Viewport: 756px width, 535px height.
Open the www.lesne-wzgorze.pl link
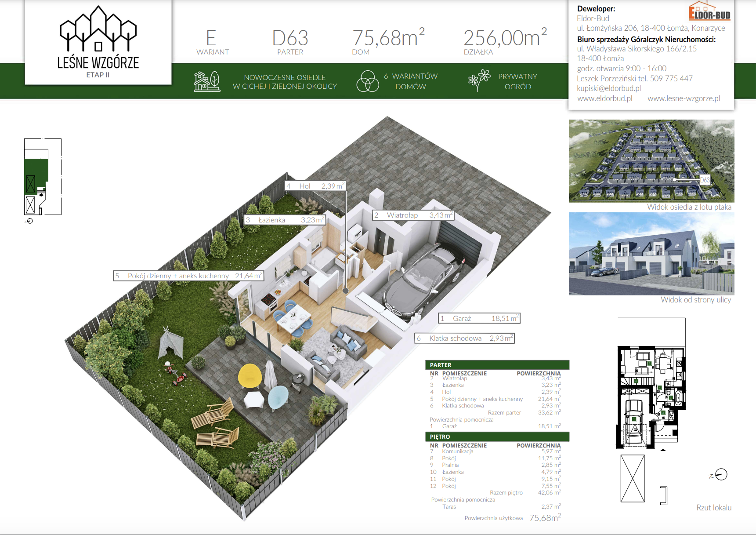(x=684, y=98)
